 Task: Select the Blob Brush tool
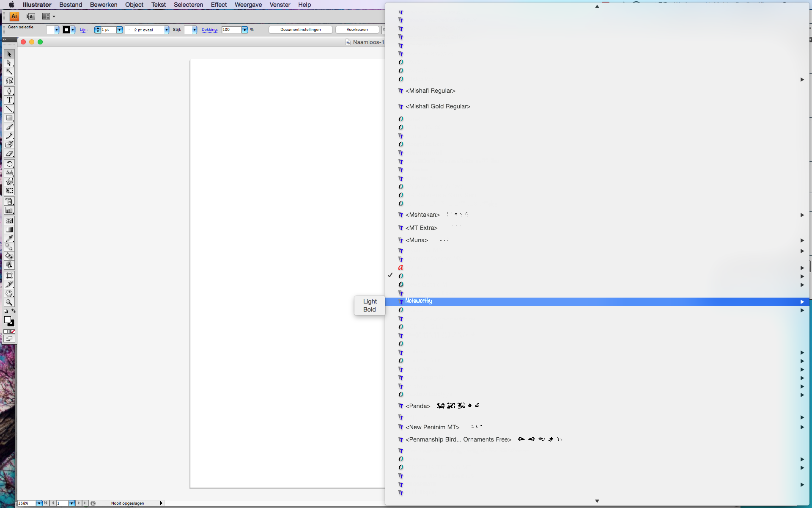coord(9,145)
